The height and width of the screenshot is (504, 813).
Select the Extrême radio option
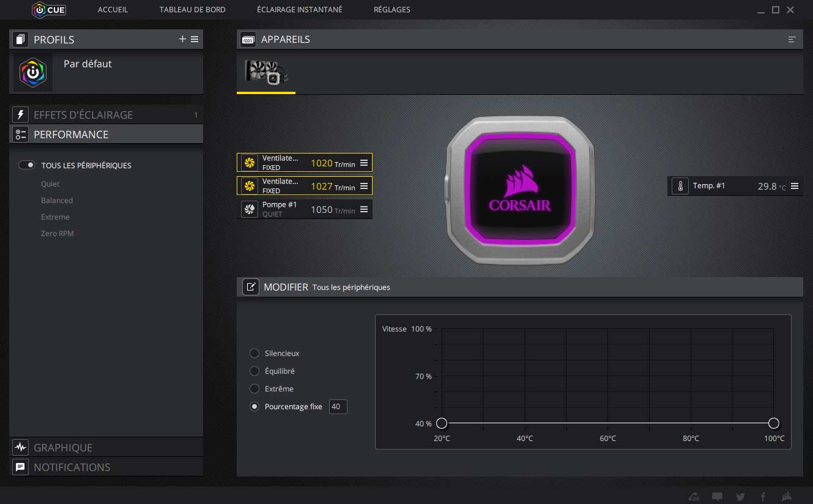tap(254, 388)
